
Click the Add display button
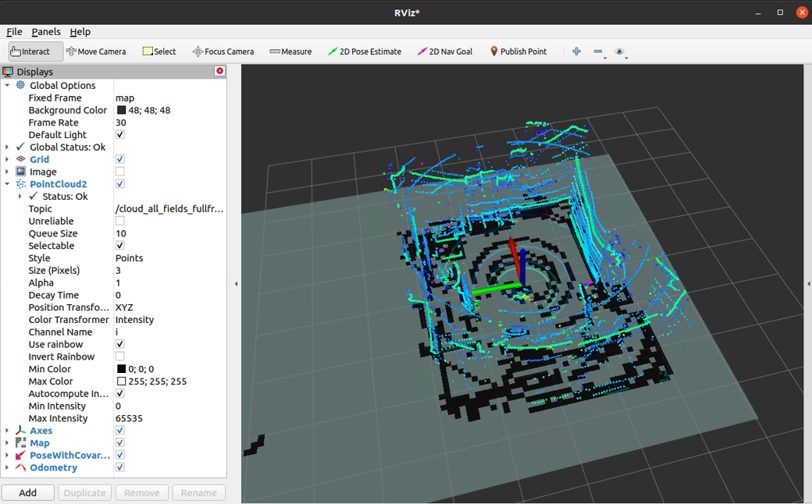coord(27,492)
